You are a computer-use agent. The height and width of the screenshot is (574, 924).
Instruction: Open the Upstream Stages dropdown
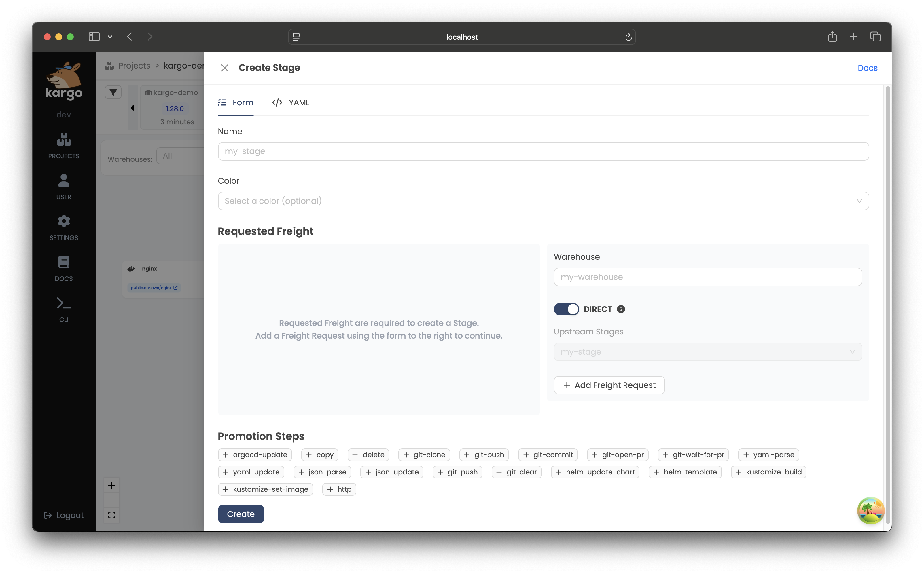click(707, 352)
